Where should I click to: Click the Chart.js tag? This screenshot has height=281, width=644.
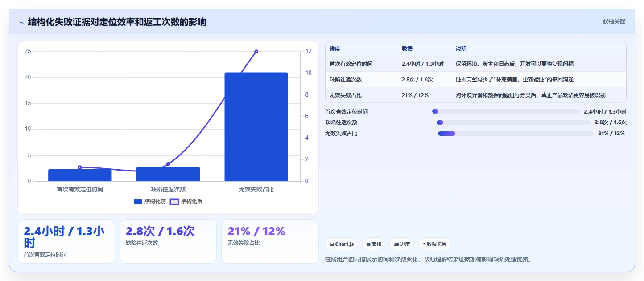pyautogui.click(x=342, y=244)
